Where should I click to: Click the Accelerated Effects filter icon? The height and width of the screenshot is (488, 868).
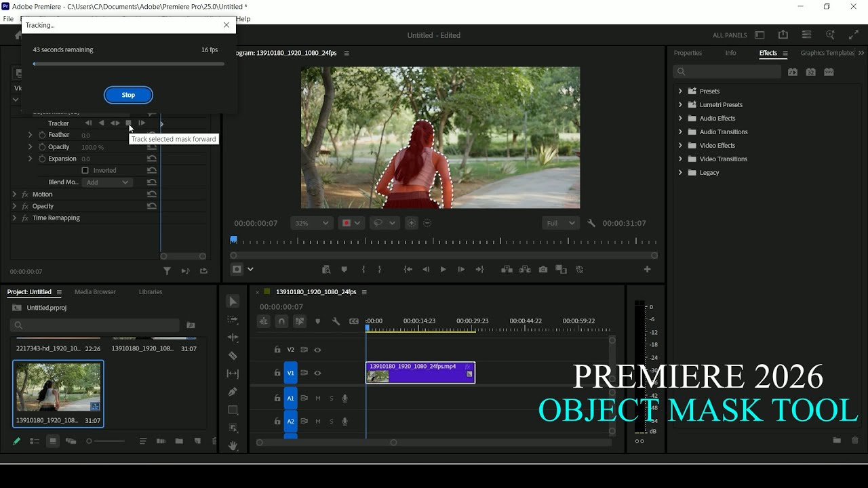(x=793, y=72)
